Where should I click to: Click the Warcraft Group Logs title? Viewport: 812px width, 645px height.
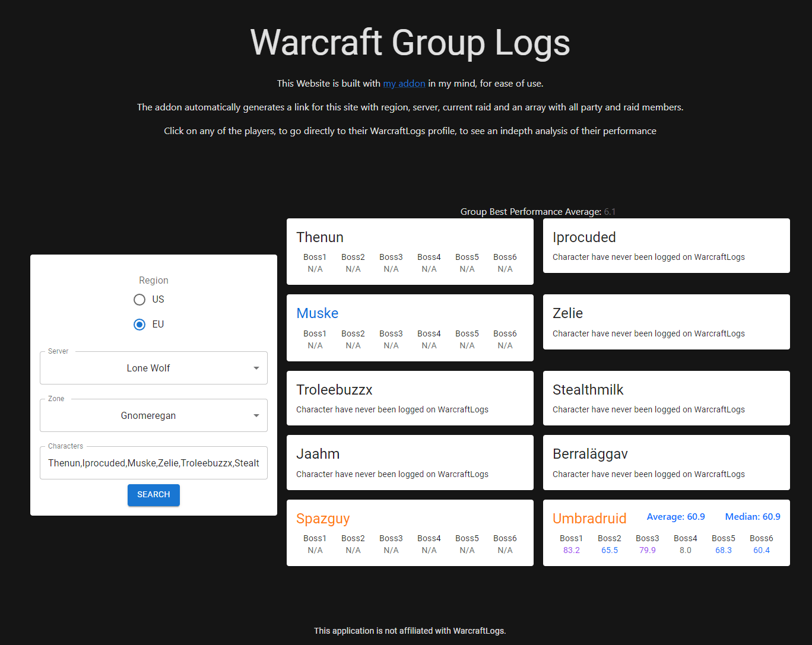tap(410, 43)
